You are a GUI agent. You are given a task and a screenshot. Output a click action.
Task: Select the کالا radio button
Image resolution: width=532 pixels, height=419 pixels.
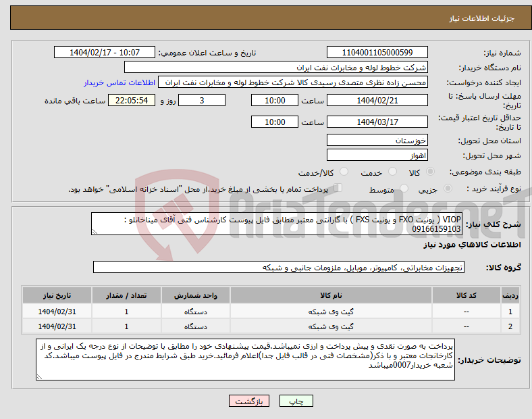pyautogui.click(x=430, y=172)
